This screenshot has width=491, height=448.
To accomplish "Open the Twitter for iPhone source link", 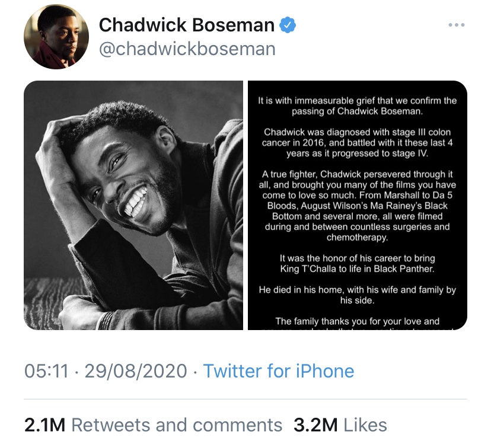I will click(x=279, y=372).
